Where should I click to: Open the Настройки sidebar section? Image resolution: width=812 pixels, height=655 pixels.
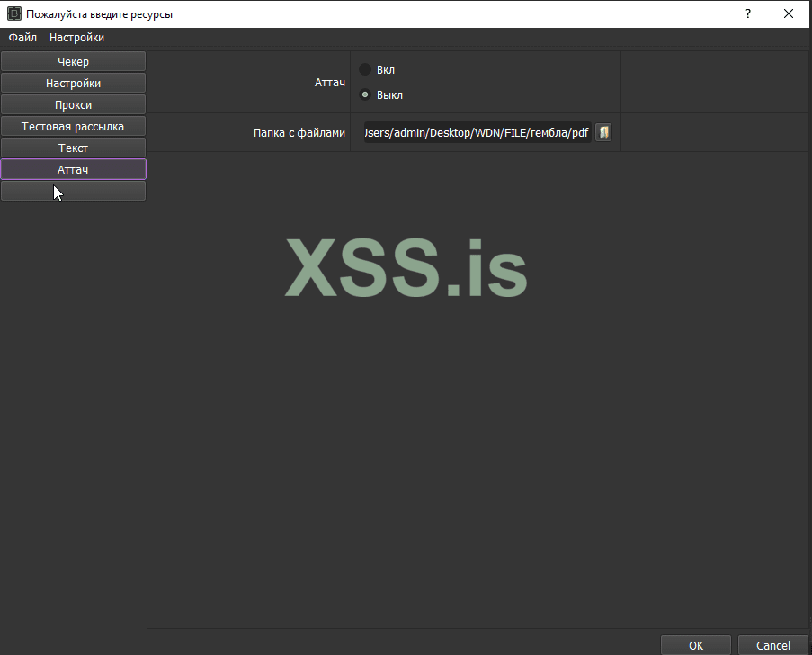(73, 83)
